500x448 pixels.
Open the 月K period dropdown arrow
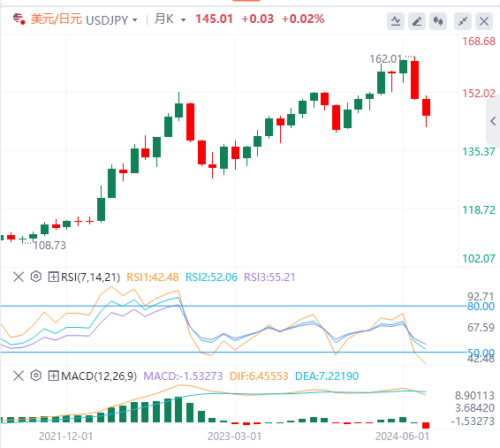[x=184, y=20]
